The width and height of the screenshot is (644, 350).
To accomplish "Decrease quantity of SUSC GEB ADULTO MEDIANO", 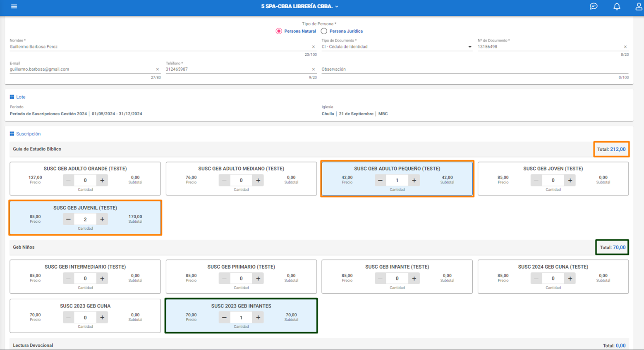I will (x=224, y=180).
